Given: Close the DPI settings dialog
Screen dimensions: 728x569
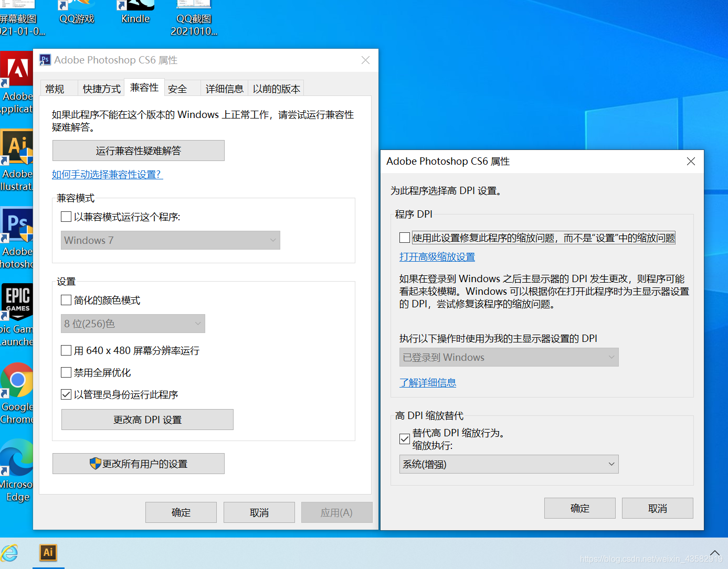Looking at the screenshot, I should [x=691, y=162].
